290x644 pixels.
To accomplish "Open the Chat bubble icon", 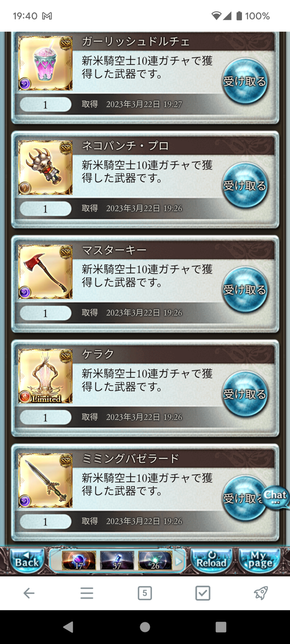I will pos(276,496).
